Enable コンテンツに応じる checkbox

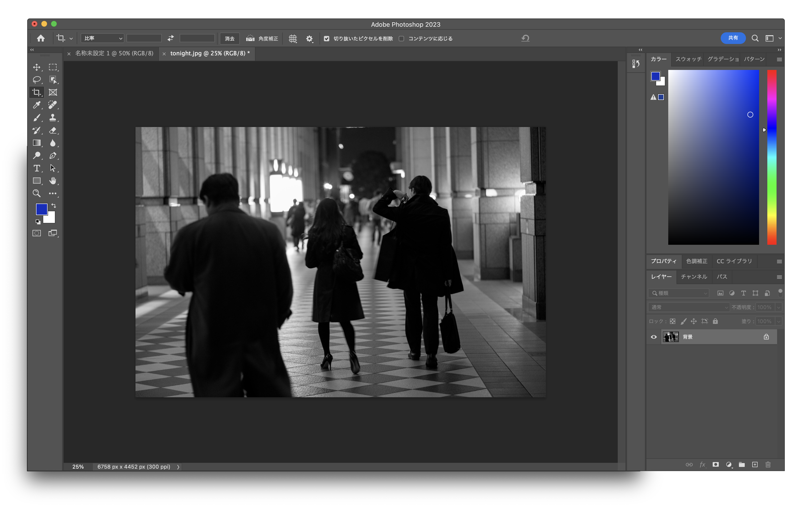click(401, 39)
